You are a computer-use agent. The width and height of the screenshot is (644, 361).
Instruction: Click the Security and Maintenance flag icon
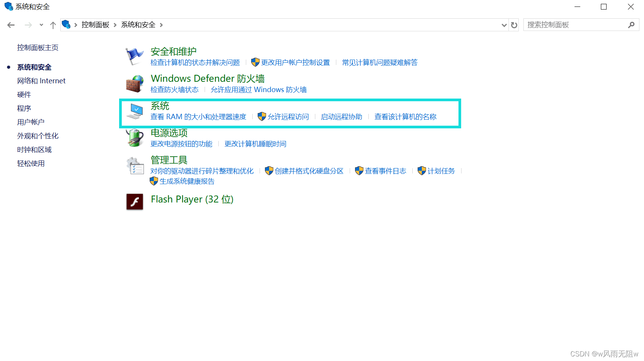[x=134, y=57]
